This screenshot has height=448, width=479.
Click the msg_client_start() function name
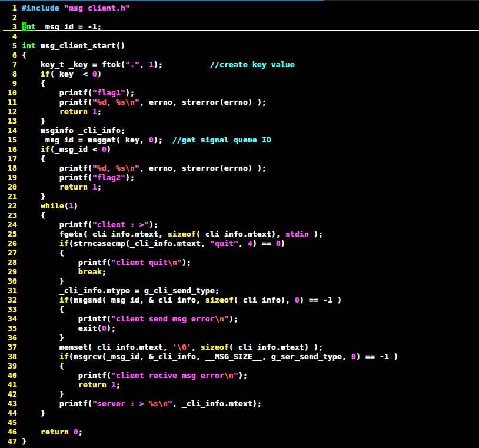[x=82, y=46]
